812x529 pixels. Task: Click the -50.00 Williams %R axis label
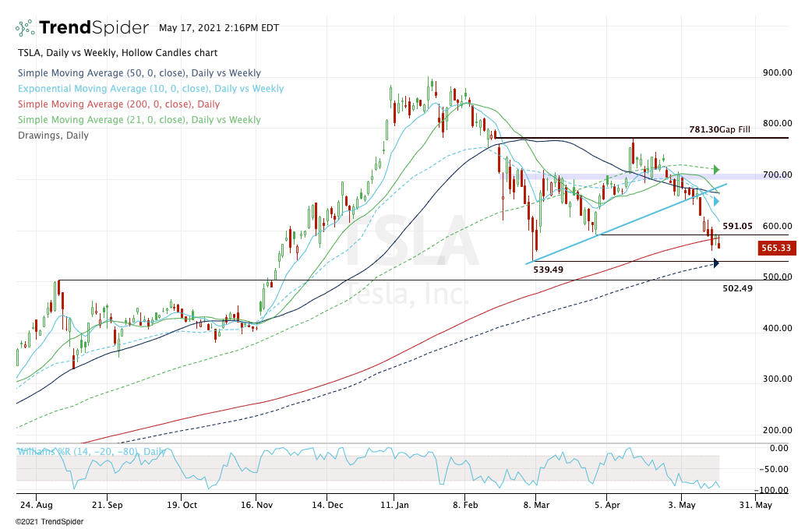775,469
